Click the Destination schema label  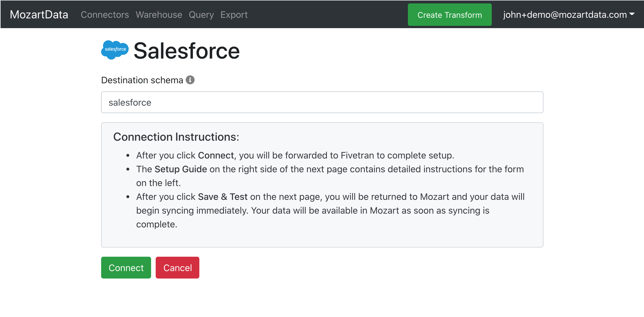point(142,80)
